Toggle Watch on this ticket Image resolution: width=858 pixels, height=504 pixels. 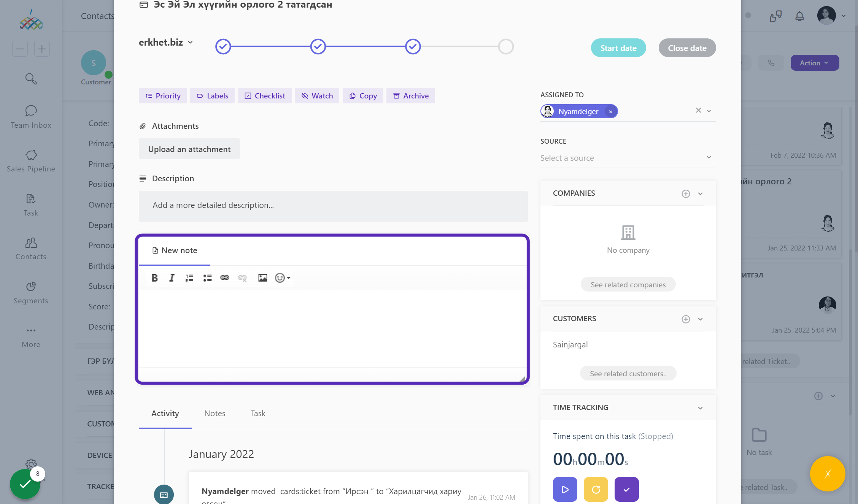(317, 96)
